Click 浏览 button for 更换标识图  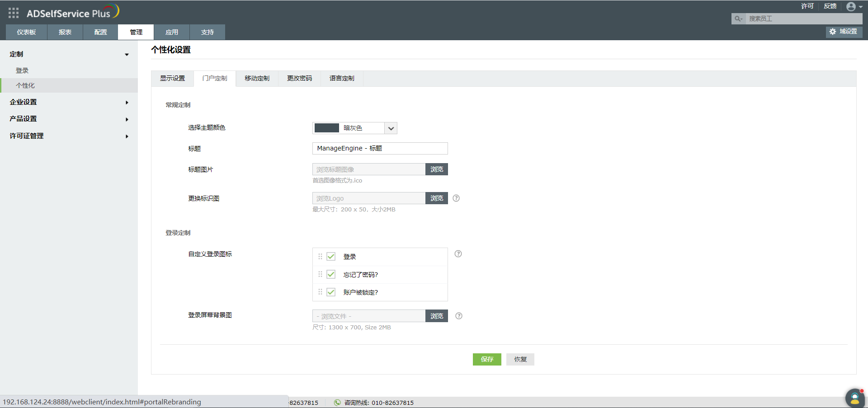click(x=437, y=198)
